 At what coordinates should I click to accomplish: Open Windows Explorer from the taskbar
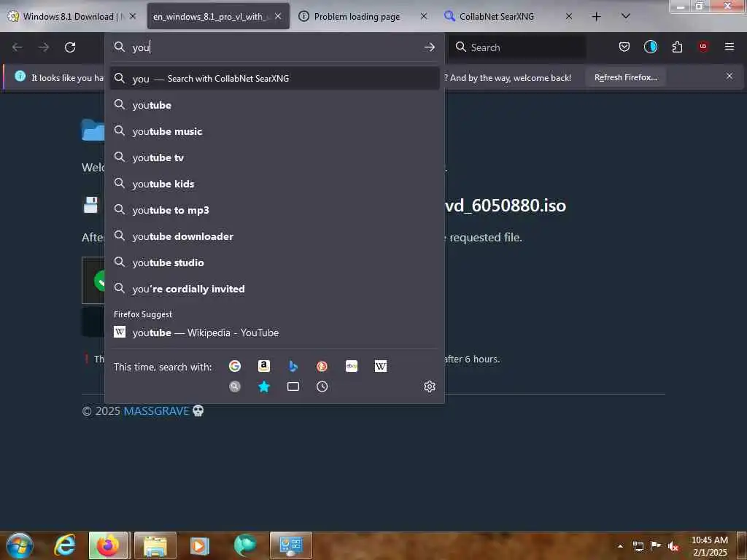155,545
